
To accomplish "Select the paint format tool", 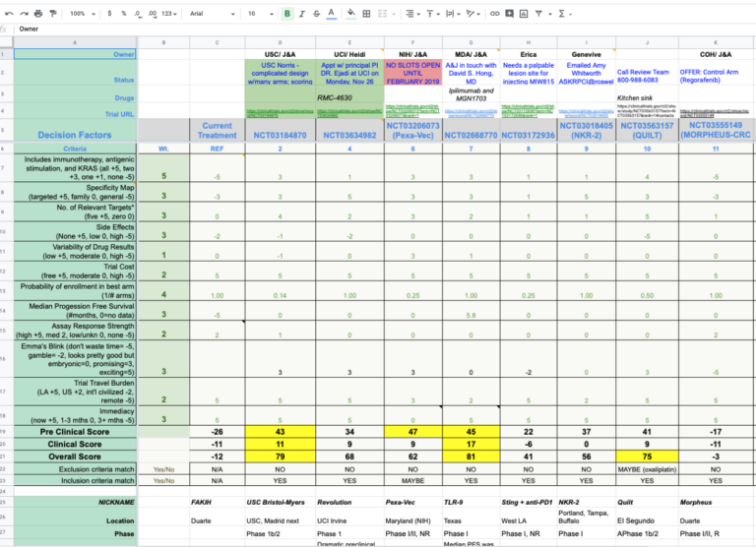I will coord(52,14).
